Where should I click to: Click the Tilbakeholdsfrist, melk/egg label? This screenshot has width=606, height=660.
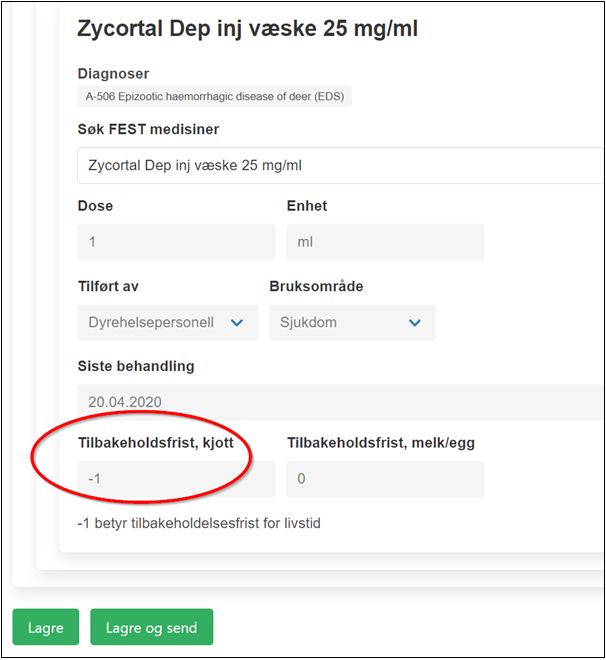(381, 443)
